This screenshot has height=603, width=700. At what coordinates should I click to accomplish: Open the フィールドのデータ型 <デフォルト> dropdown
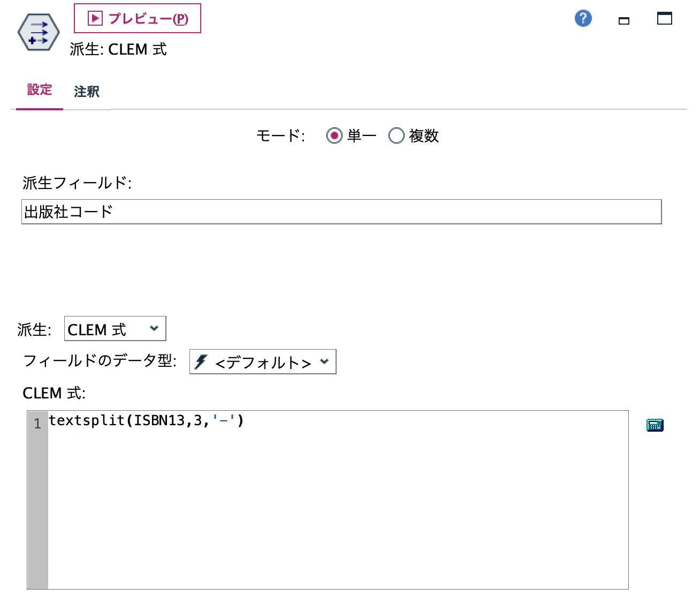click(x=263, y=362)
